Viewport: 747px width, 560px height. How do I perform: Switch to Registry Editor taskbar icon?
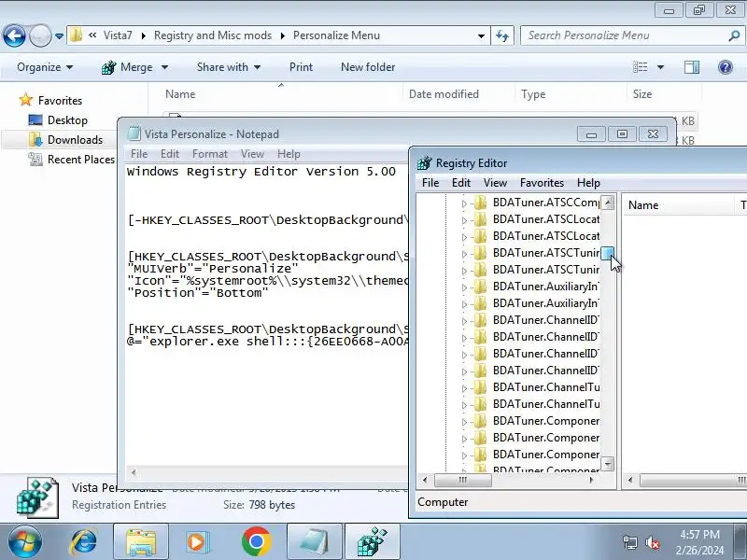(373, 542)
